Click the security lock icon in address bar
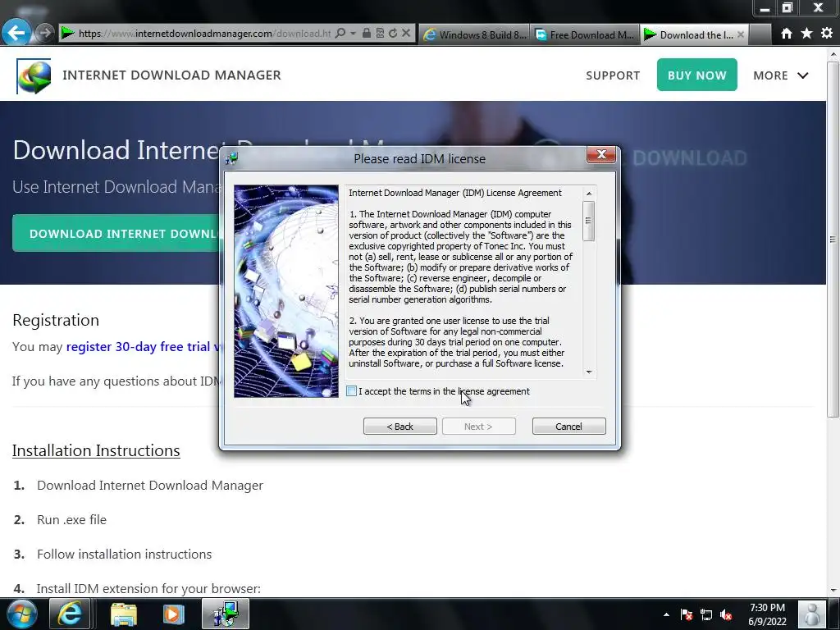Image resolution: width=840 pixels, height=630 pixels. (x=367, y=33)
